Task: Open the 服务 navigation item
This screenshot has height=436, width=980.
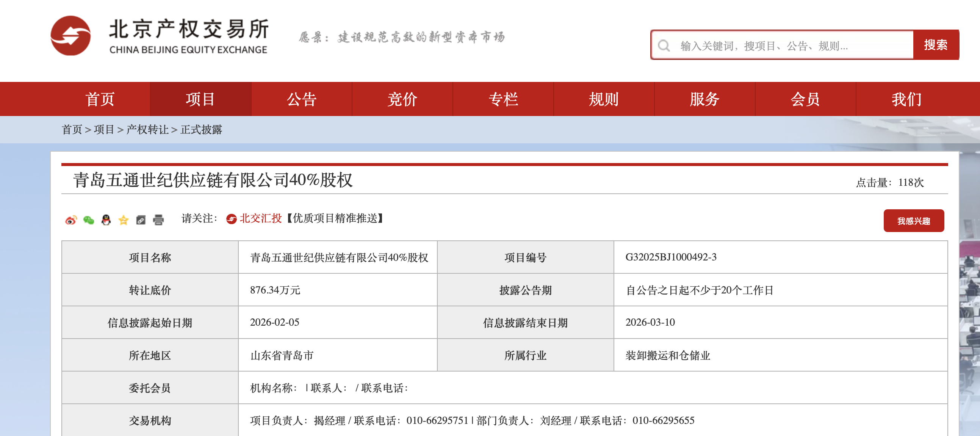Action: tap(704, 99)
